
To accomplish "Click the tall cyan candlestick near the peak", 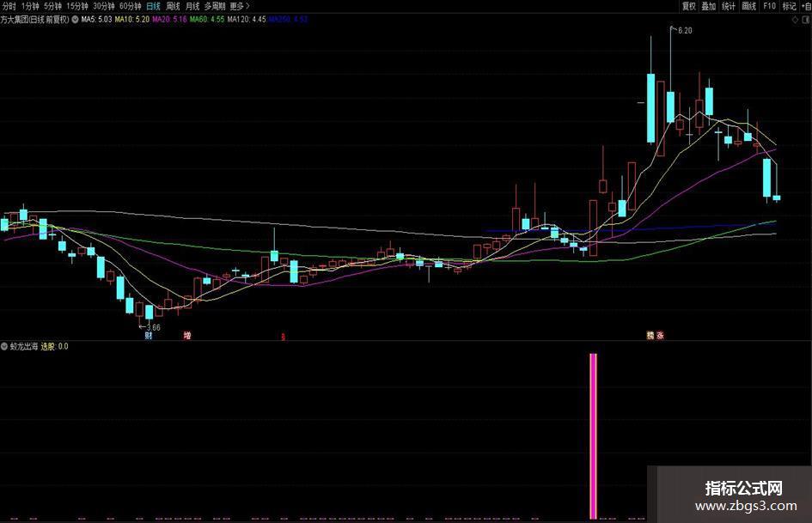I will [651, 108].
